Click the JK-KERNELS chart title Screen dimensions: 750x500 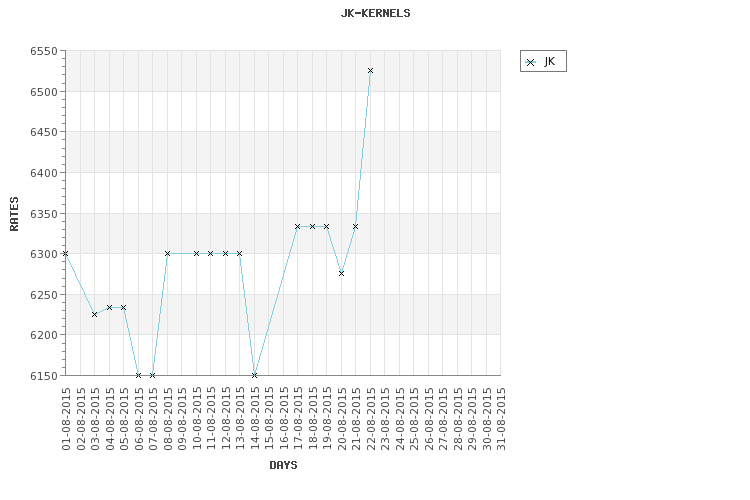(x=375, y=13)
